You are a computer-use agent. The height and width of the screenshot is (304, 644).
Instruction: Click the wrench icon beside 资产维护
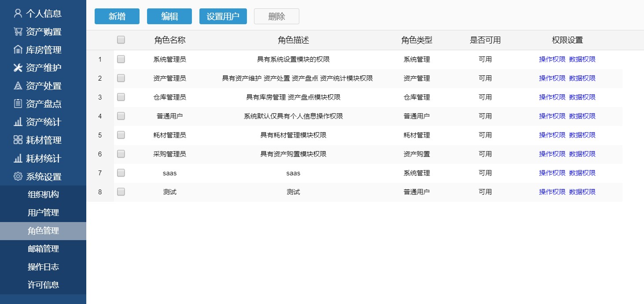click(18, 67)
